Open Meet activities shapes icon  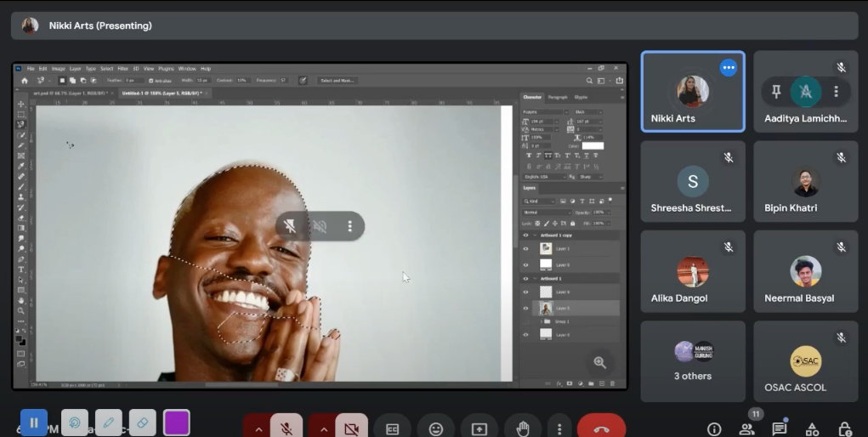[812, 429]
